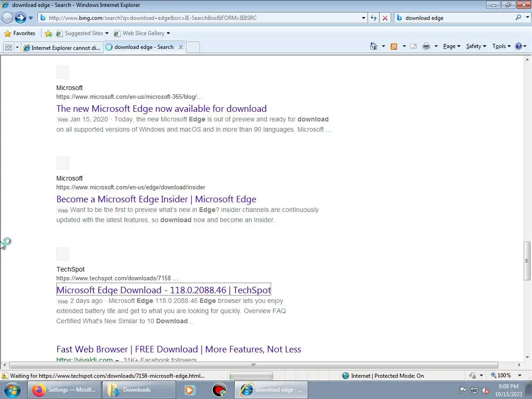Viewport: 532px width, 399px height.
Task: Click the Forward navigation arrow button
Action: [x=20, y=18]
